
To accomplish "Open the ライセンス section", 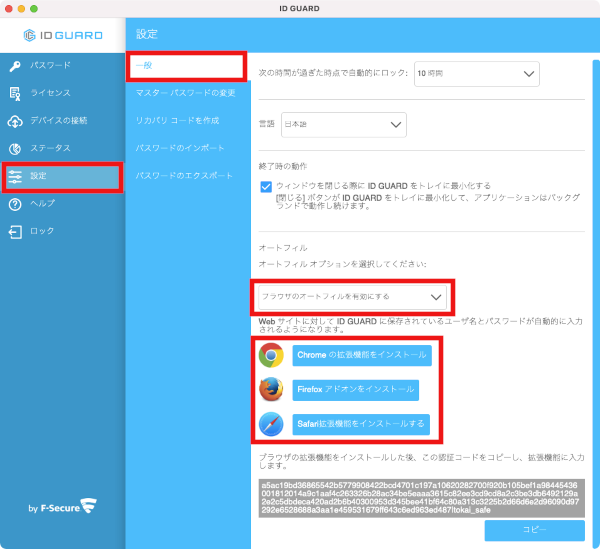I will click(62, 93).
